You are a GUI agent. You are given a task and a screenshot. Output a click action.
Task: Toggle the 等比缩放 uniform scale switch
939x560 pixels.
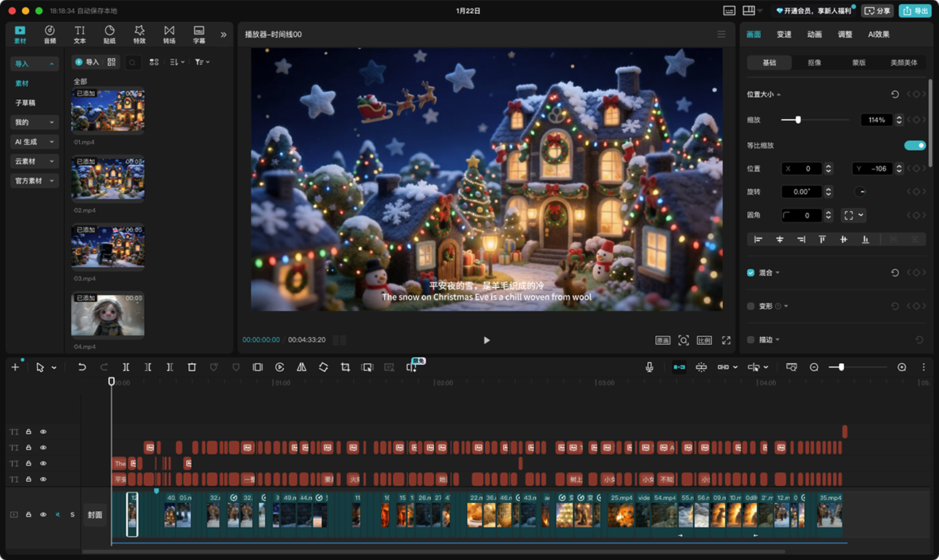[914, 145]
